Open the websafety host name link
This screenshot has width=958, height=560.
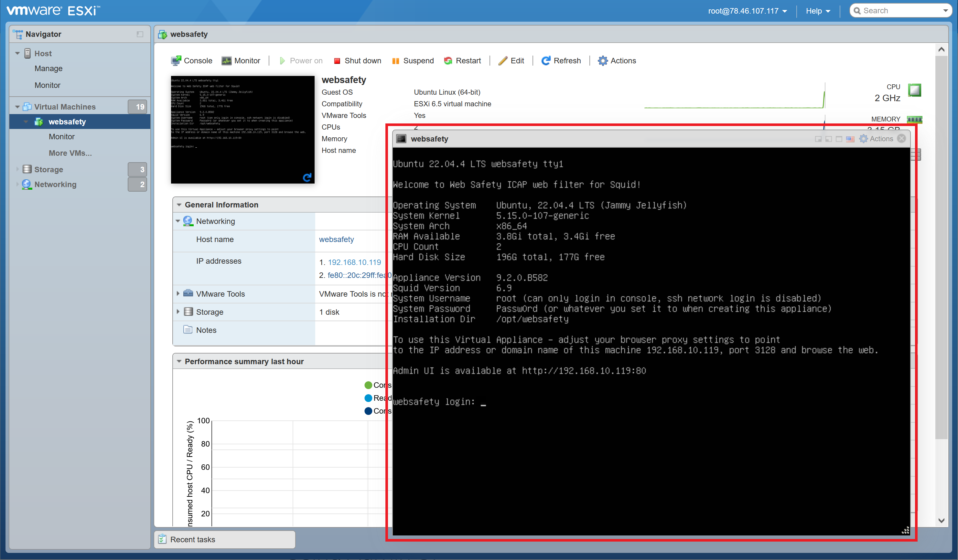pyautogui.click(x=336, y=239)
